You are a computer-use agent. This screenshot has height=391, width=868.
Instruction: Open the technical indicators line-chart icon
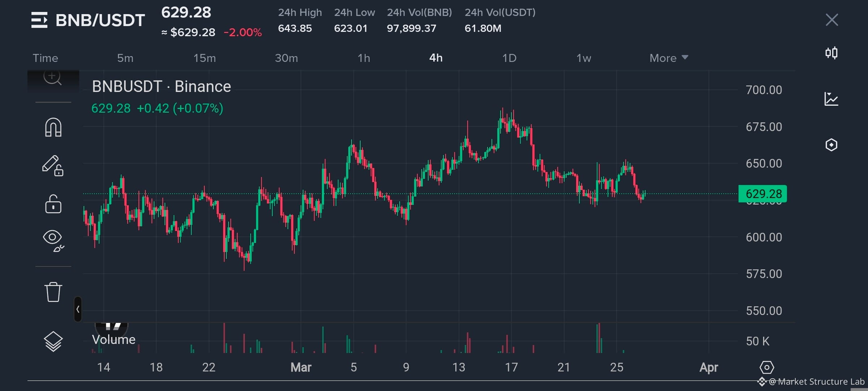coord(831,99)
